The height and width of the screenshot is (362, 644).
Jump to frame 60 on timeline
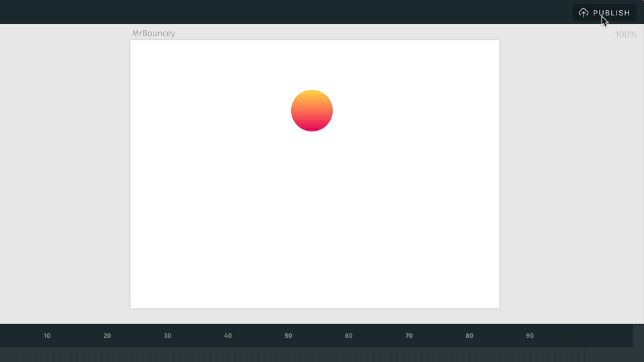[x=349, y=336]
